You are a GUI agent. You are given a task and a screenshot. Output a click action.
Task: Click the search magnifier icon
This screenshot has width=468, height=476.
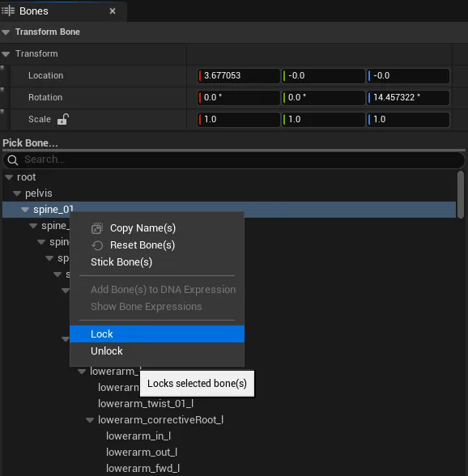pyautogui.click(x=13, y=159)
